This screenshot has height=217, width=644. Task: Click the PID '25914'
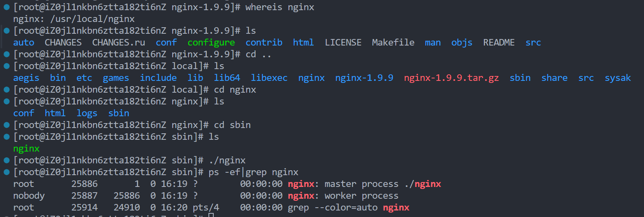[x=85, y=208]
